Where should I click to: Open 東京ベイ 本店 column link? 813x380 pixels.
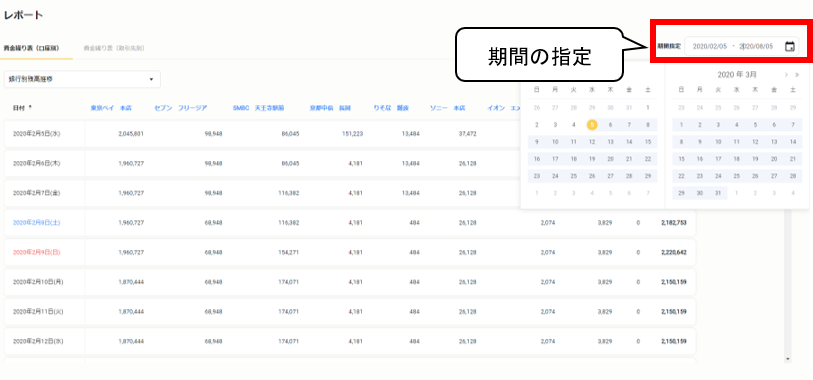pos(111,108)
